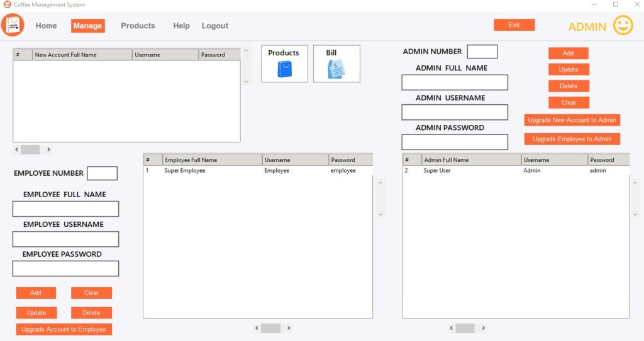Screen dimensions: 644x341
Task: Click right arrow of new account list scrollbar
Action: tap(49, 149)
